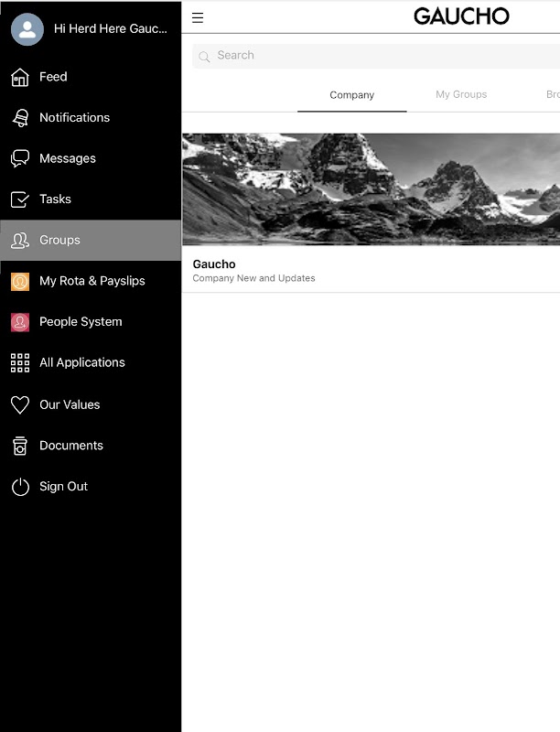Image resolution: width=560 pixels, height=732 pixels.
Task: Click the Hi Herd Here Gauc... username
Action: point(111,29)
